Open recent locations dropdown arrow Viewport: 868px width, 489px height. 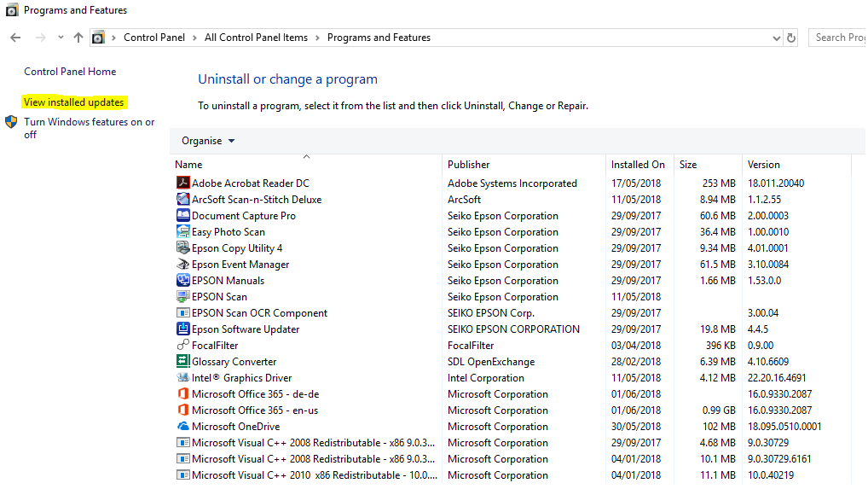[x=61, y=38]
